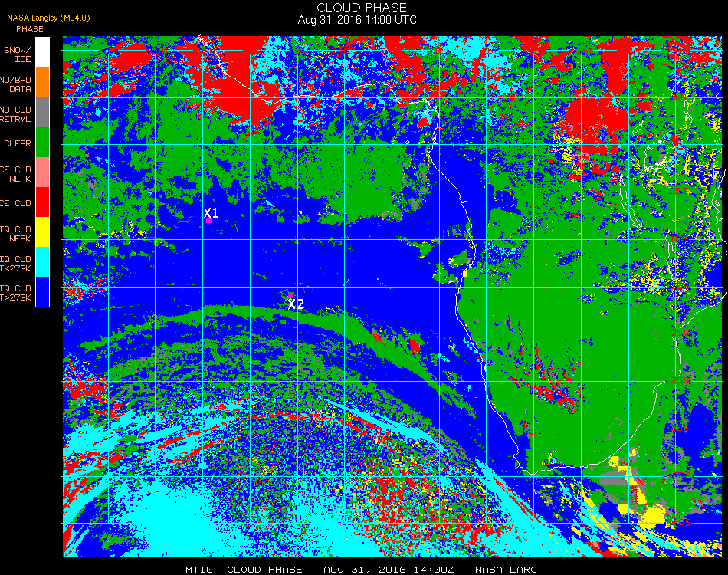Image resolution: width=728 pixels, height=575 pixels.
Task: Click the '20S' latitude label
Action: [x=680, y=333]
